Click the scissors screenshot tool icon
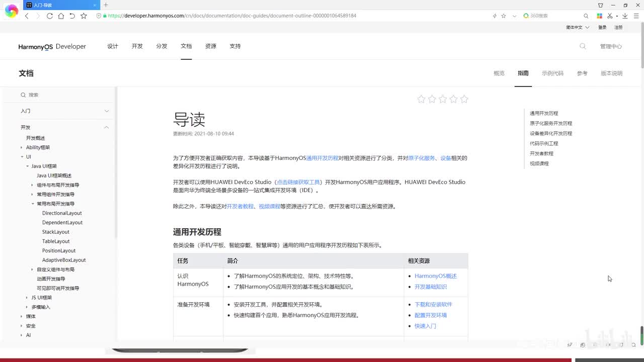644x362 pixels. (x=610, y=16)
